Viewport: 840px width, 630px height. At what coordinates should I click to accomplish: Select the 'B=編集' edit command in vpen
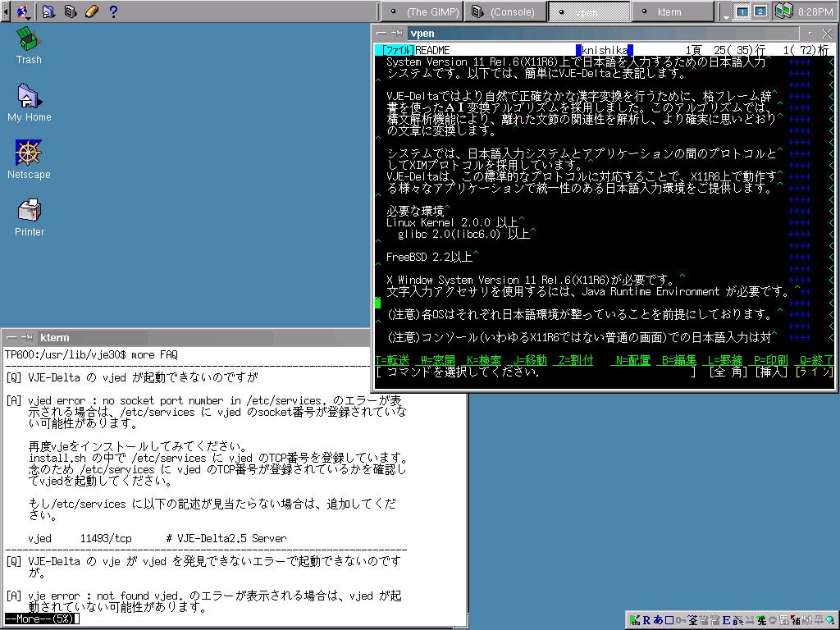678,360
